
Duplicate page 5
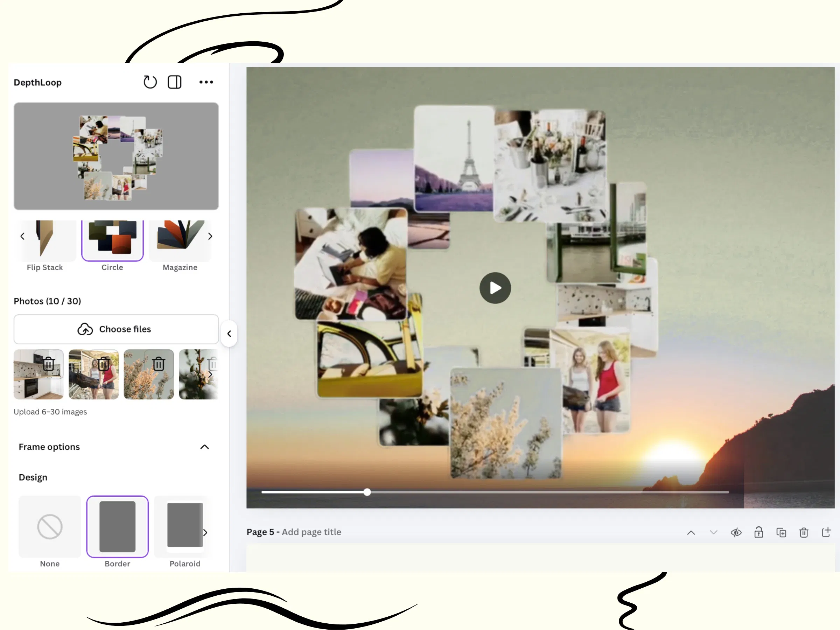(x=781, y=533)
